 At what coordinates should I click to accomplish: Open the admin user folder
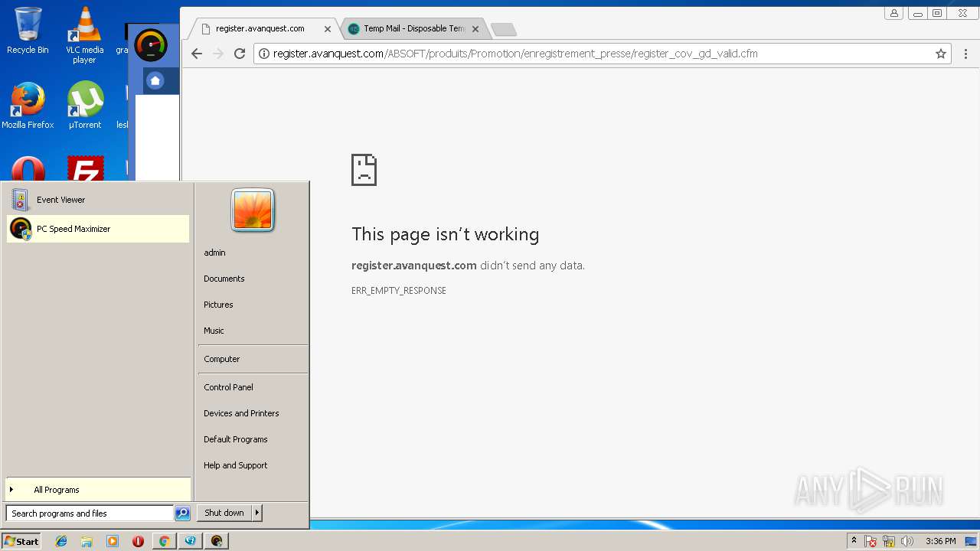(253, 253)
